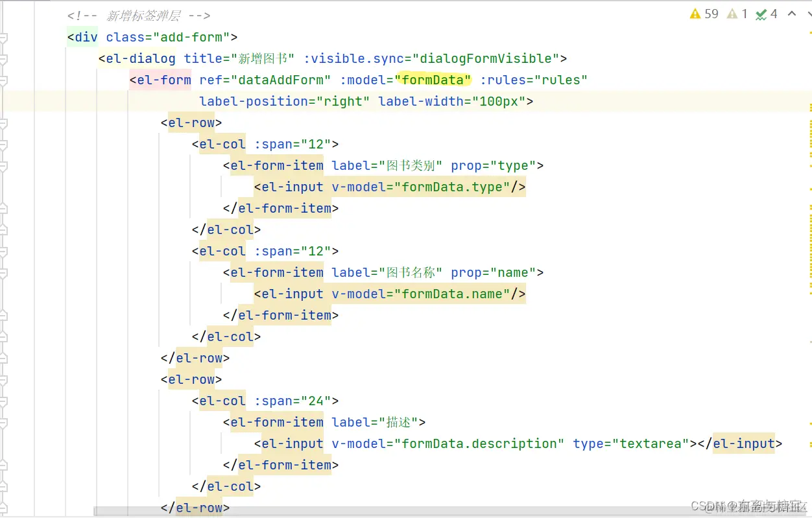Click the label "图书名称" text
The width and height of the screenshot is (812, 518).
[411, 272]
